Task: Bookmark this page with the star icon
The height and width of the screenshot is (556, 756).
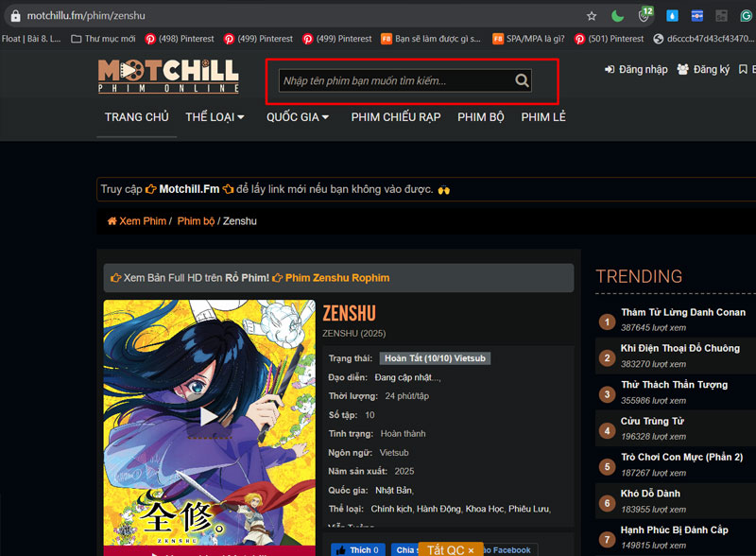Action: pos(592,16)
